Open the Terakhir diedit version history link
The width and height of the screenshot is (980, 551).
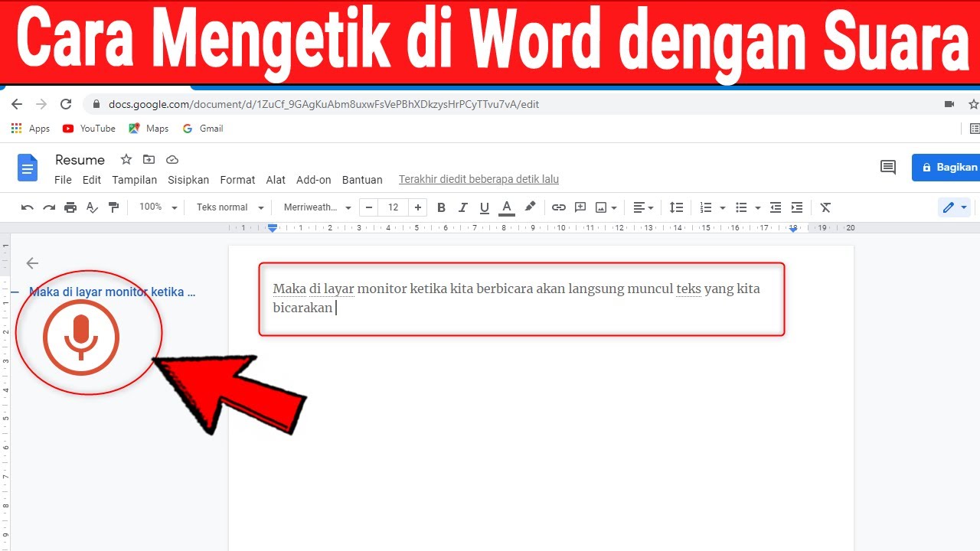(x=479, y=179)
